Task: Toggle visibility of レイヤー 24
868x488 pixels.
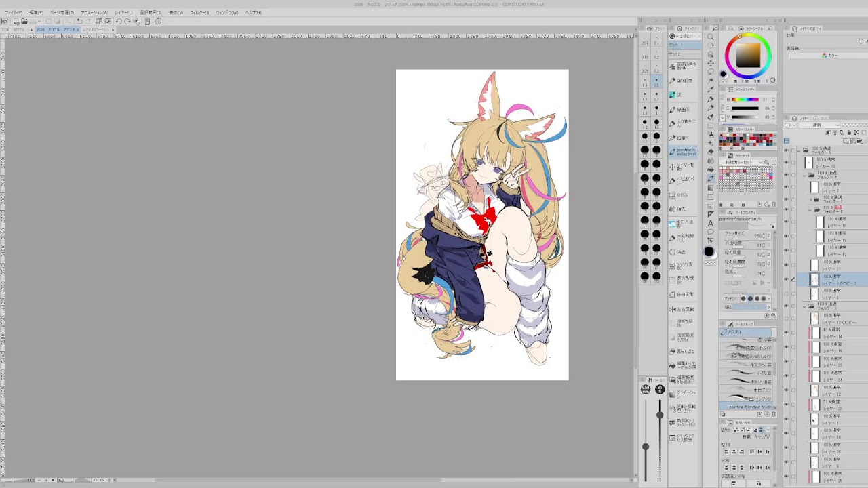Action: [x=786, y=375]
